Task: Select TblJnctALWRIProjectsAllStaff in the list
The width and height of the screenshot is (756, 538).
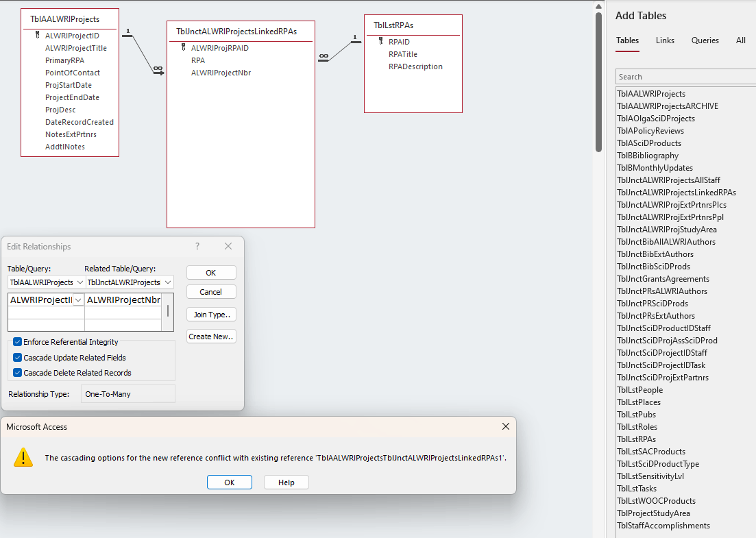Action: (x=669, y=180)
